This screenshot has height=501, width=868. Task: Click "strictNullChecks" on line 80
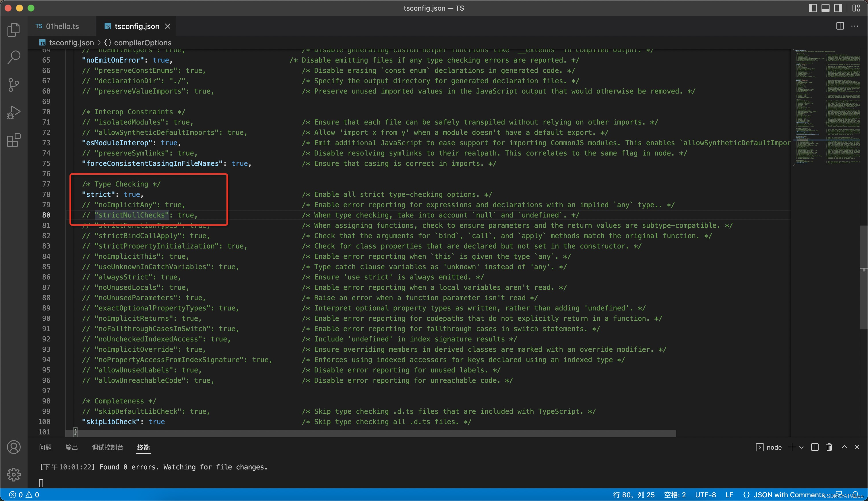click(x=131, y=215)
